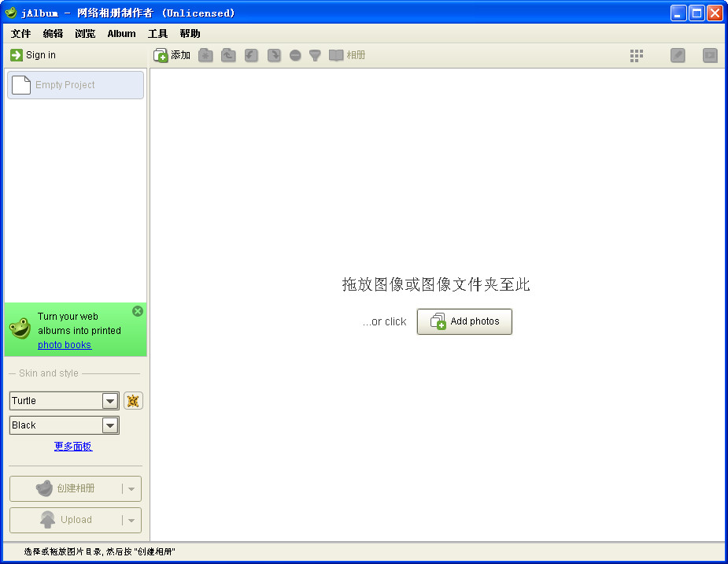Click the edit pencil toolbar icon
The width and height of the screenshot is (728, 564).
(678, 55)
